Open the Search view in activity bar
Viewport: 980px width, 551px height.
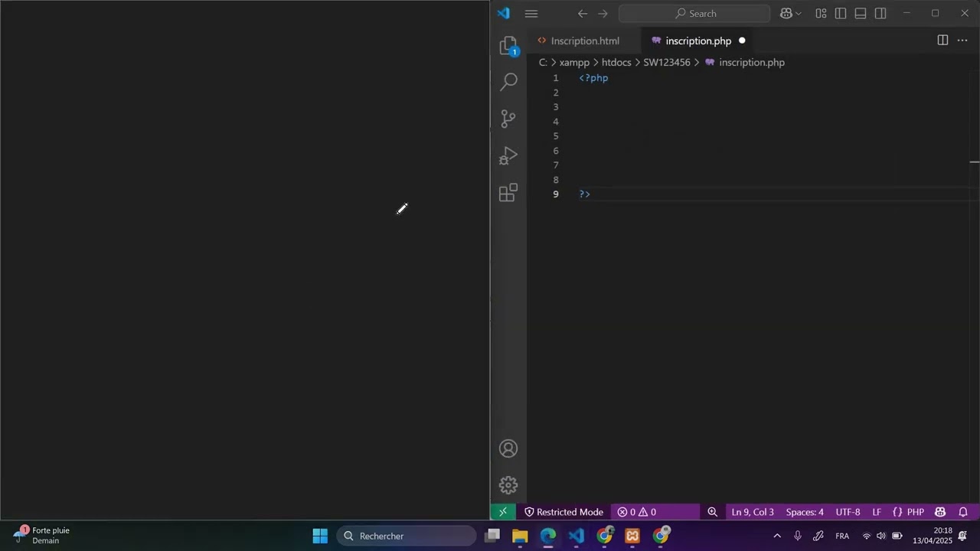coord(508,81)
